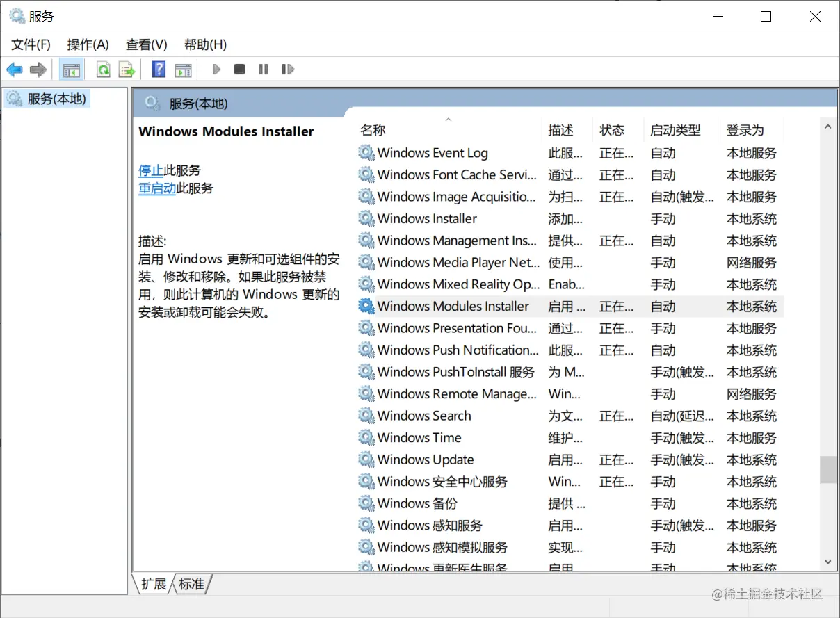Select the Windows Media Player Network row

coord(570,262)
